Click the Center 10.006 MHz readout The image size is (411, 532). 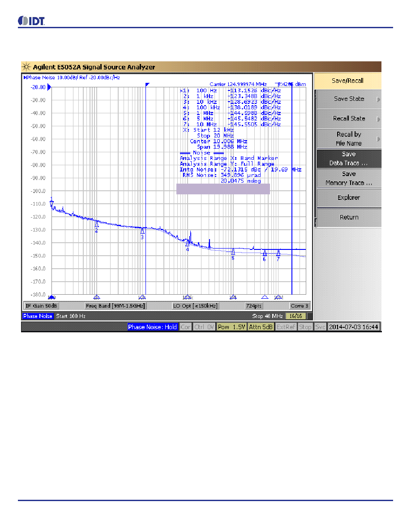click(218, 141)
